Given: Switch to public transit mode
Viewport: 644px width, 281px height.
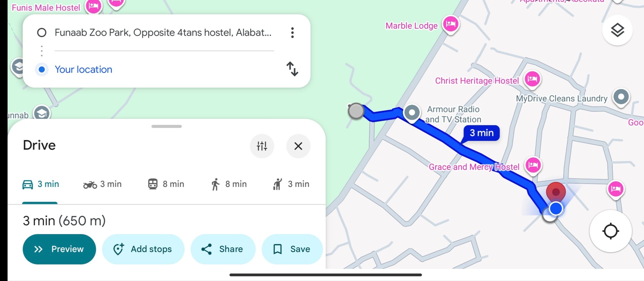Looking at the screenshot, I should 166,184.
